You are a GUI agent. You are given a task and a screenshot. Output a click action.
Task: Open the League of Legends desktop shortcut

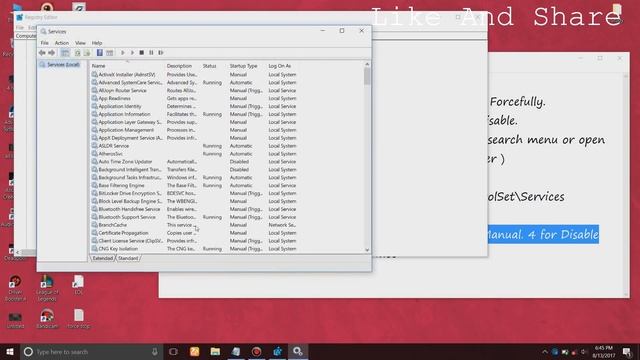pyautogui.click(x=47, y=288)
